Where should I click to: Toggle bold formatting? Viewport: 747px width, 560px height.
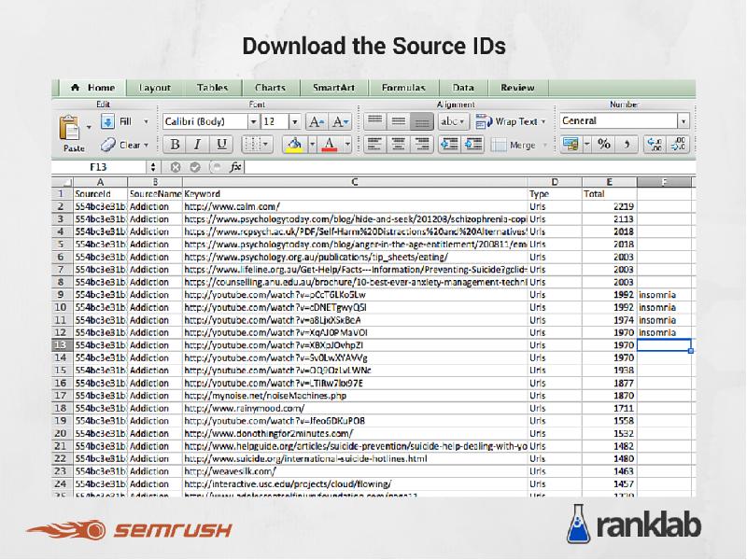pos(174,145)
